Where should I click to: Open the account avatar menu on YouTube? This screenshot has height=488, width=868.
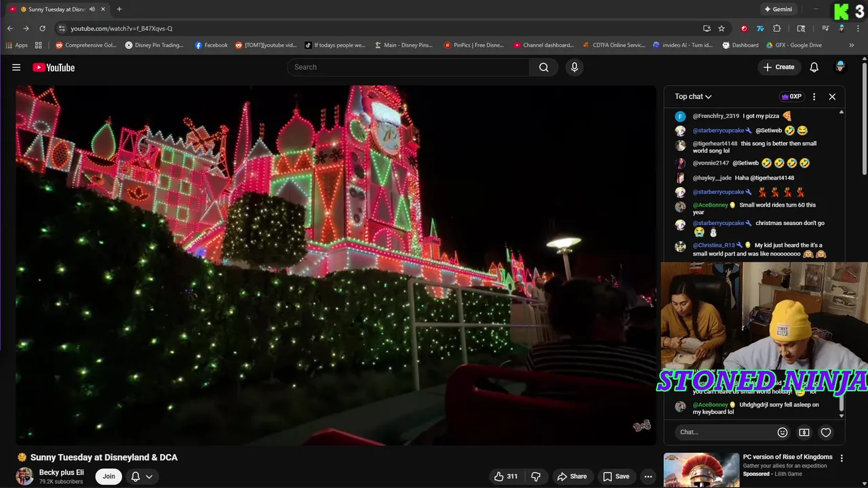pyautogui.click(x=840, y=66)
